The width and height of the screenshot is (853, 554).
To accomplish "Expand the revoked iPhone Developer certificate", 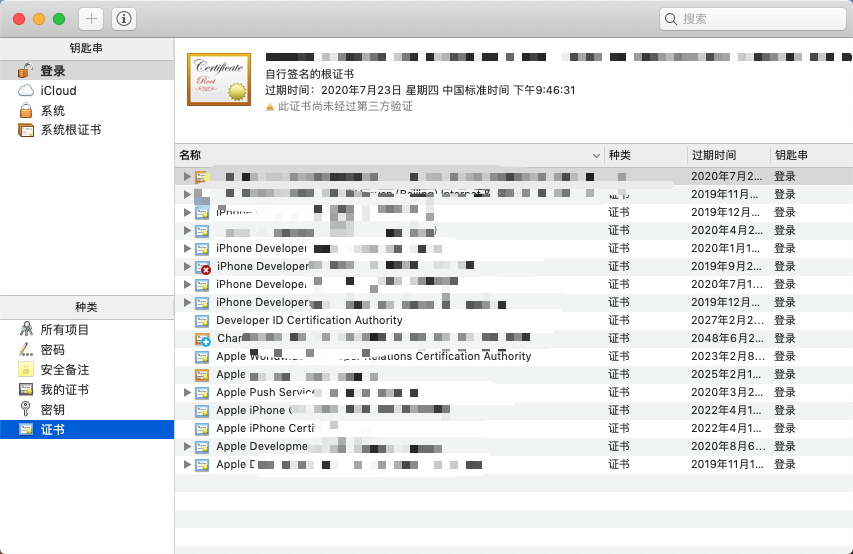I will [x=187, y=266].
